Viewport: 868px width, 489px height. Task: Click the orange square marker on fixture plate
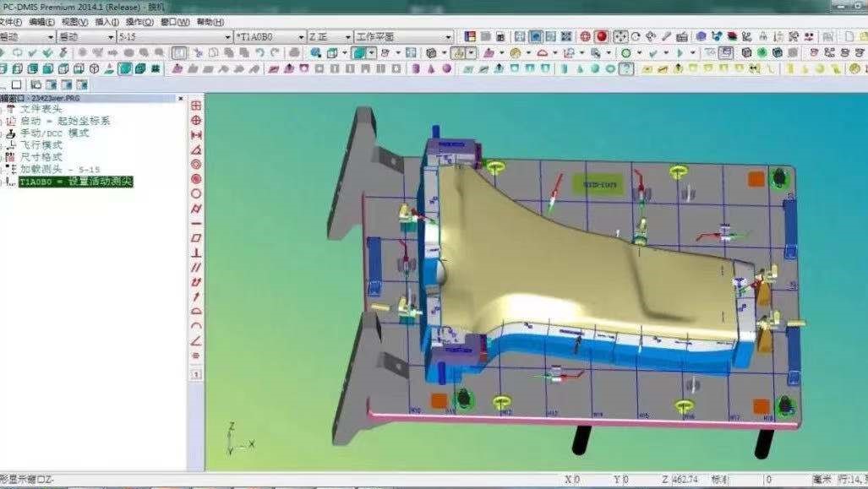pos(756,179)
